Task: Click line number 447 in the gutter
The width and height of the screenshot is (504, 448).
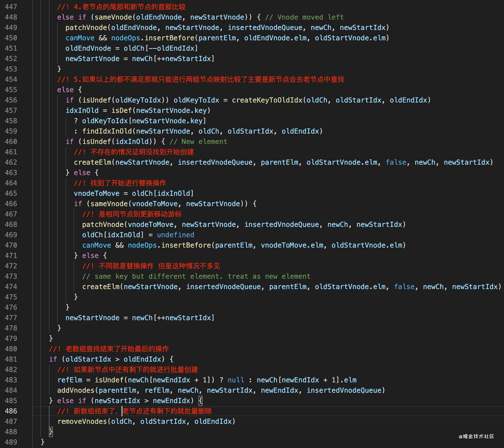Action: click(11, 7)
